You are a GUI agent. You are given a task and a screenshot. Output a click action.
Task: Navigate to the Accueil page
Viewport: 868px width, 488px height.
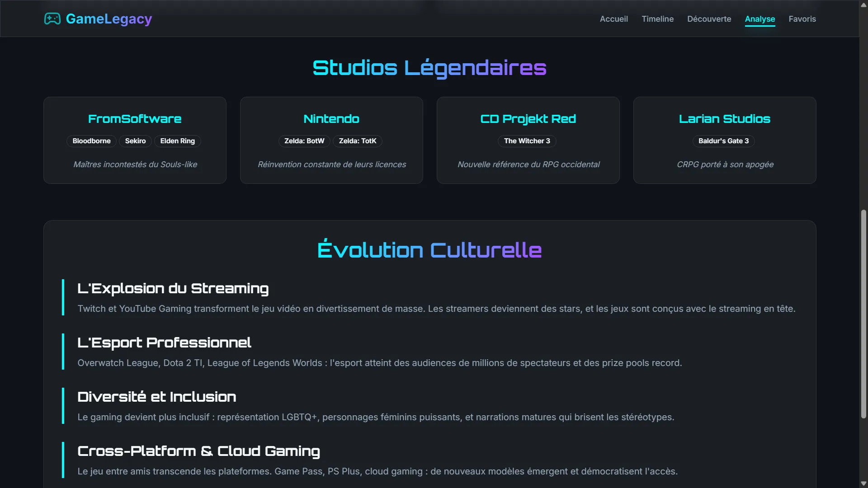point(613,19)
